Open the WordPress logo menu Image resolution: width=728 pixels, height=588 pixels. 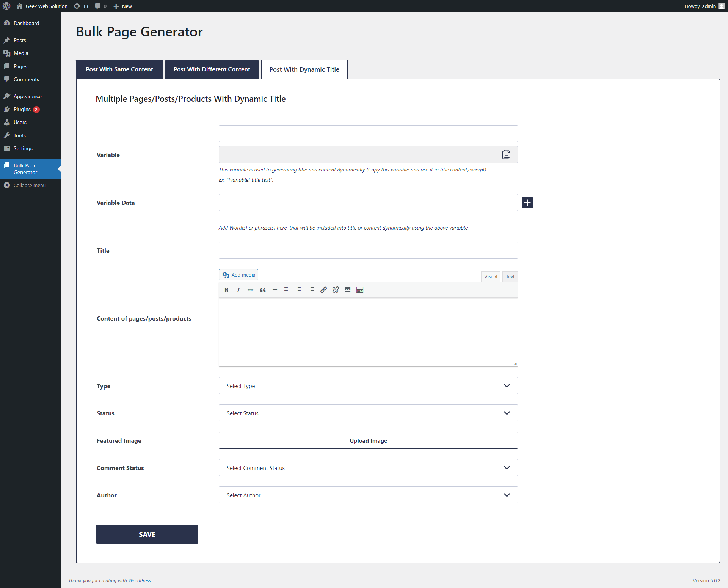click(x=6, y=6)
